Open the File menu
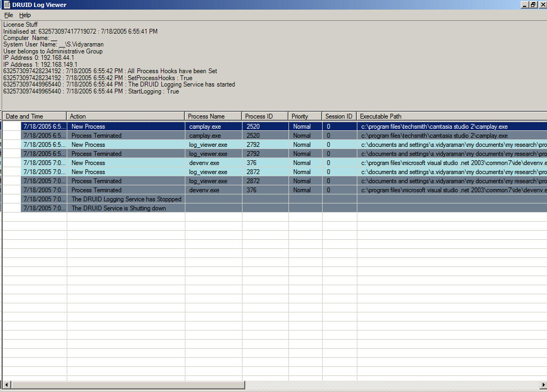 9,15
